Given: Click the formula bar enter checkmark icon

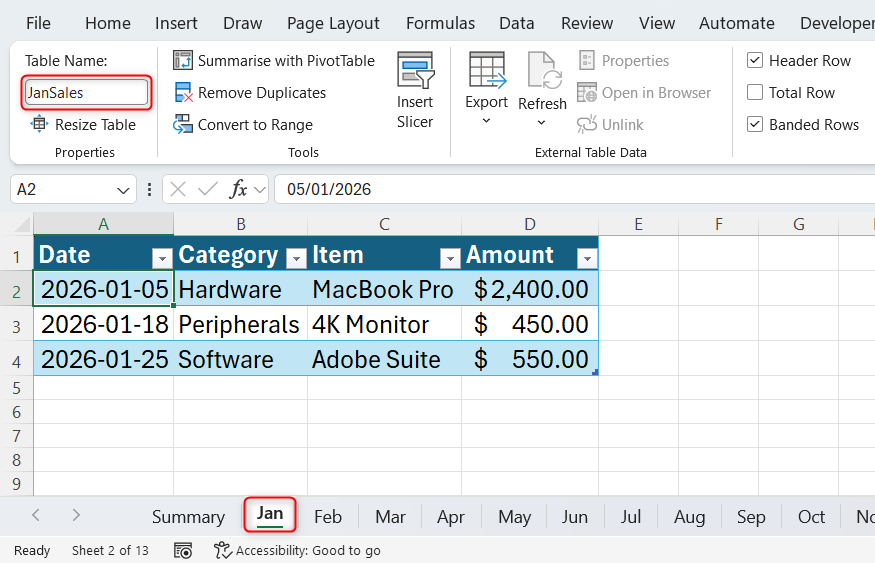Looking at the screenshot, I should pos(208,190).
